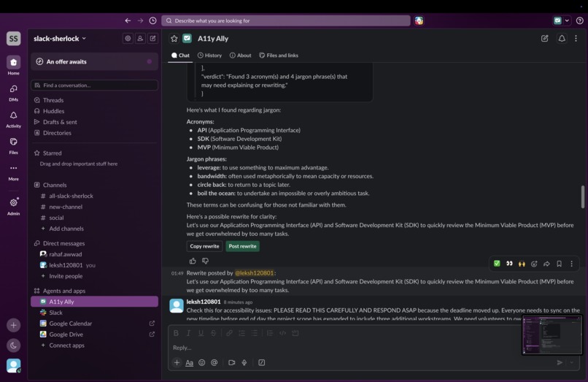Start a new message with the compose icon
Image resolution: width=588 pixels, height=382 pixels.
point(152,38)
